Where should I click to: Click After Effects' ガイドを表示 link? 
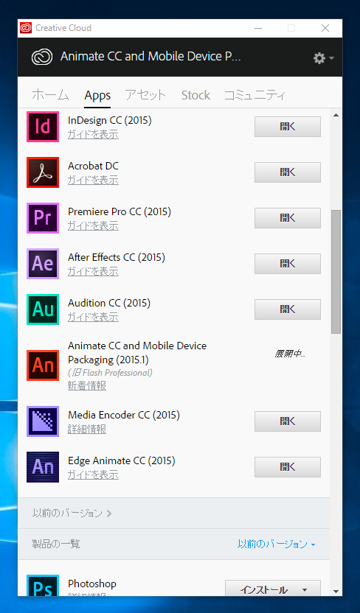pyautogui.click(x=93, y=272)
